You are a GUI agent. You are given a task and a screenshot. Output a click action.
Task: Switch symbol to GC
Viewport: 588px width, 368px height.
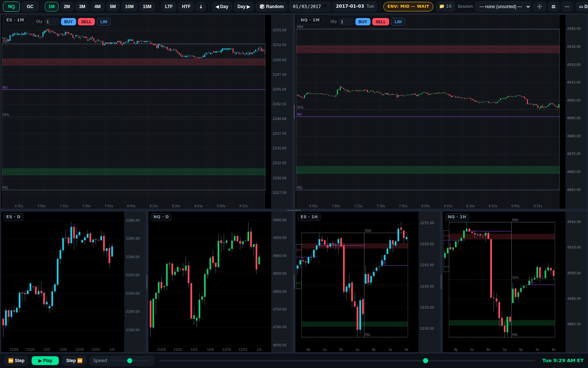tap(30, 7)
